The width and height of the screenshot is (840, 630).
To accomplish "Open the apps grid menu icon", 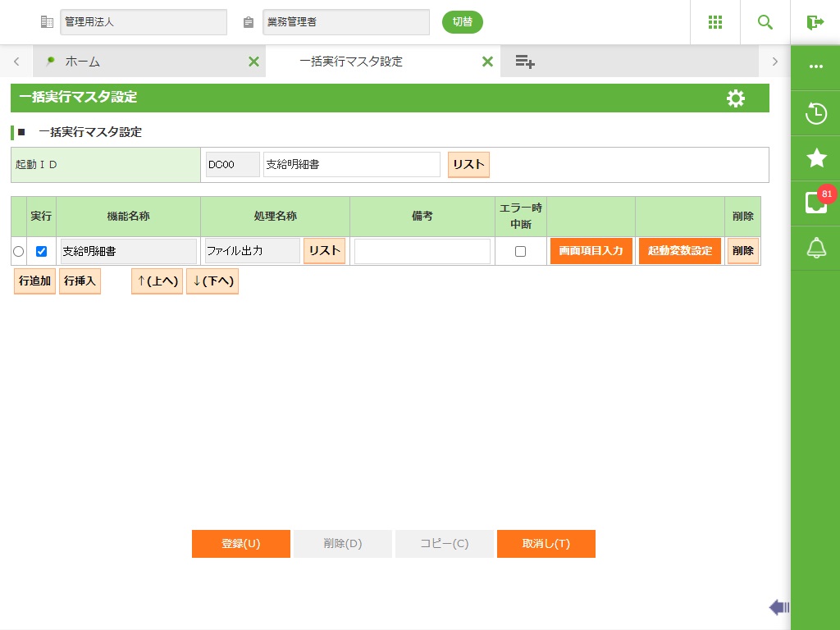I will coord(715,22).
